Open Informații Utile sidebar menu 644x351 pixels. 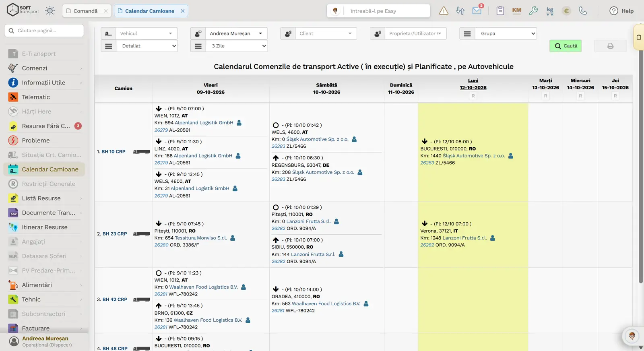coord(45,83)
